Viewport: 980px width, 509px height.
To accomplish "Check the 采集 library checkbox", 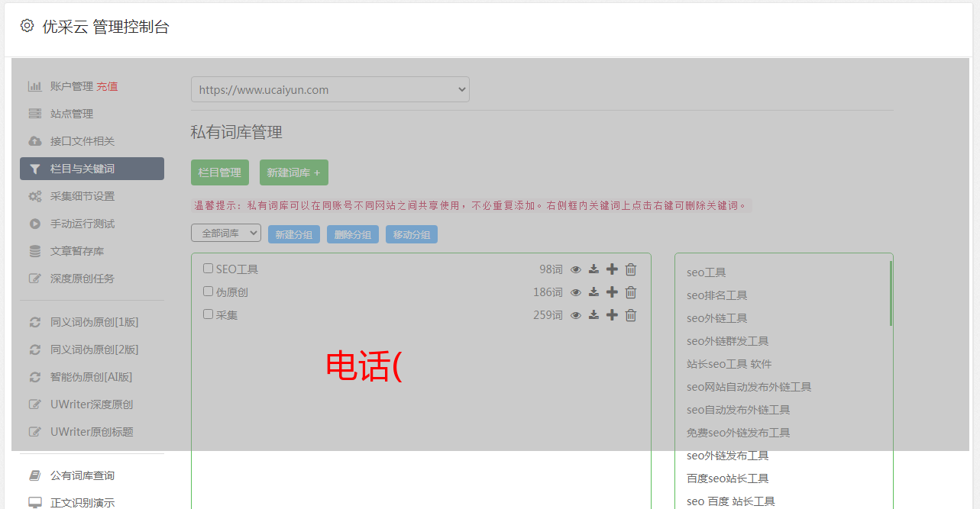I will pos(208,314).
